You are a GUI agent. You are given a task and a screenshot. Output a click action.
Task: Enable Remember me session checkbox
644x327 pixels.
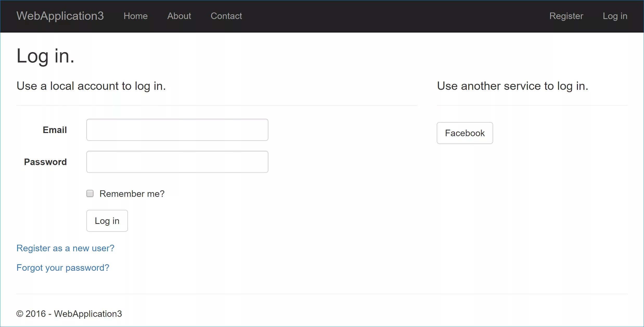tap(90, 193)
